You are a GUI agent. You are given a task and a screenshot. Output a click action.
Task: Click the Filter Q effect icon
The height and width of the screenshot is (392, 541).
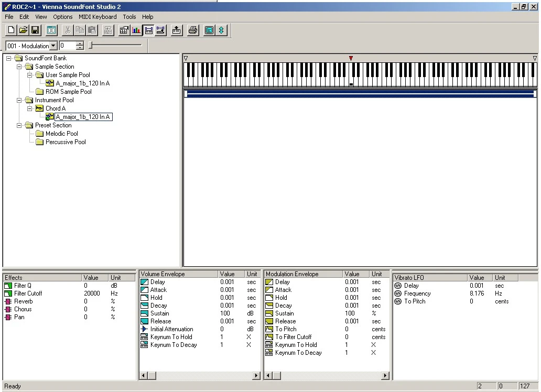[8, 286]
